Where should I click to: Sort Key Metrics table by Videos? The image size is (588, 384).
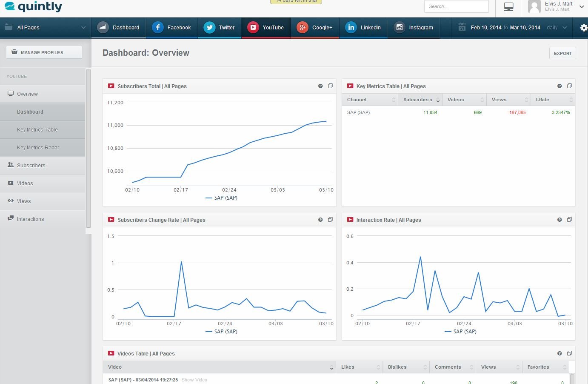[464, 100]
